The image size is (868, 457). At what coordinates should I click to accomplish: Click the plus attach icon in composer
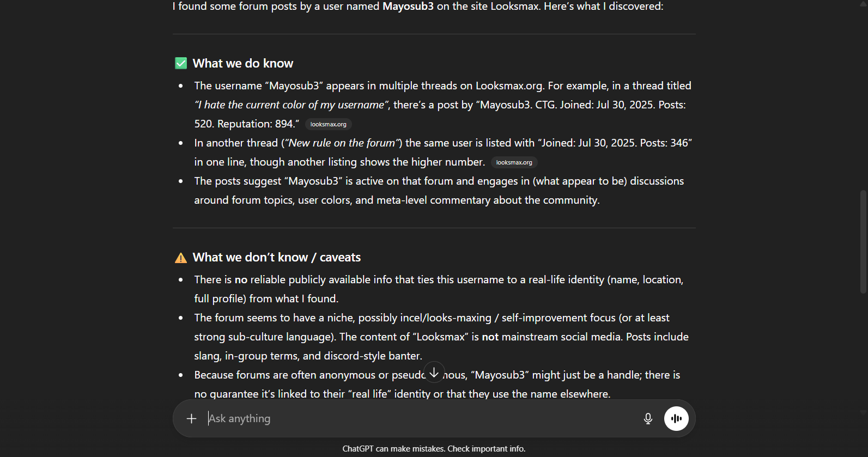[x=191, y=418]
